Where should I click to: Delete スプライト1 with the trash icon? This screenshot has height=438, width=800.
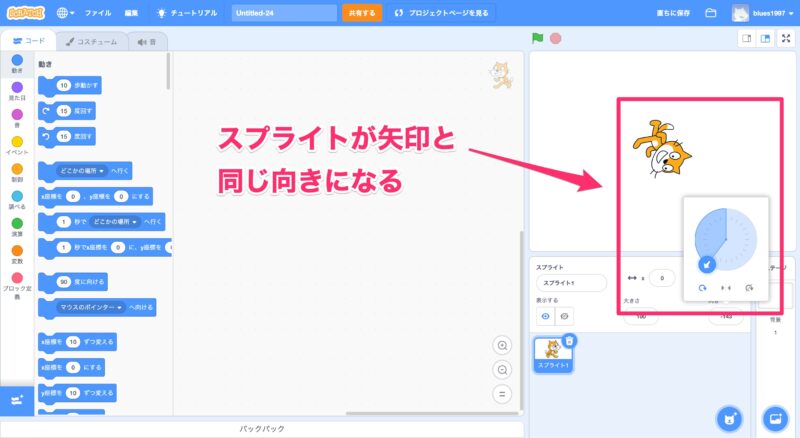(x=569, y=341)
